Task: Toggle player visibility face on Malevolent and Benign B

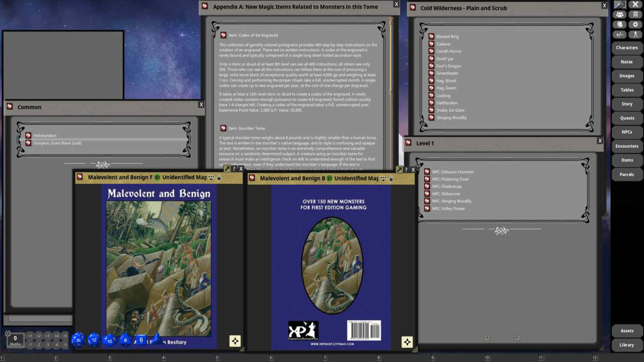Action: coord(384,178)
